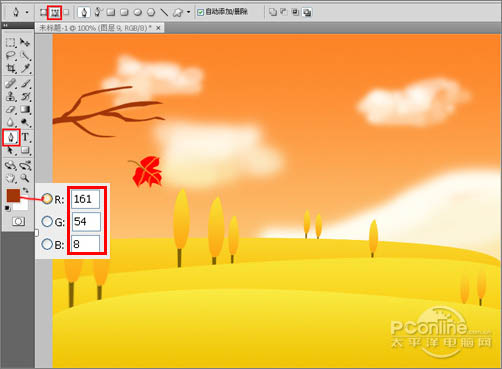Choose Shape Layers mode in options bar
502x369 pixels.
pos(43,12)
